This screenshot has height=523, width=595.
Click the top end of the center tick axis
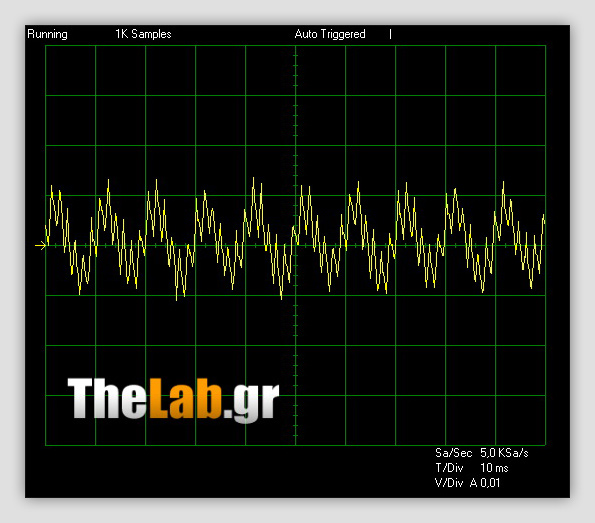(x=296, y=46)
